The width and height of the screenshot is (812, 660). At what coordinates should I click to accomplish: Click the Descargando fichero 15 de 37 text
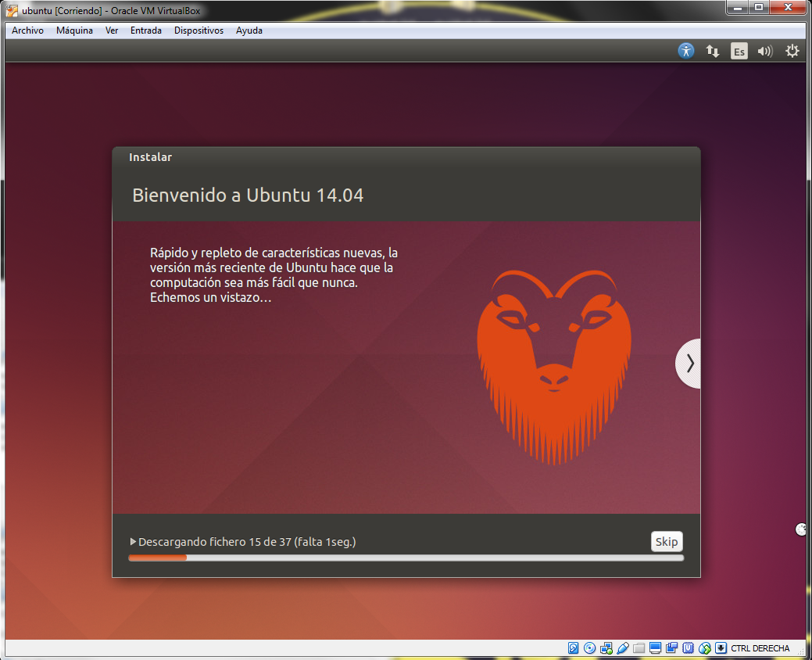pos(247,542)
